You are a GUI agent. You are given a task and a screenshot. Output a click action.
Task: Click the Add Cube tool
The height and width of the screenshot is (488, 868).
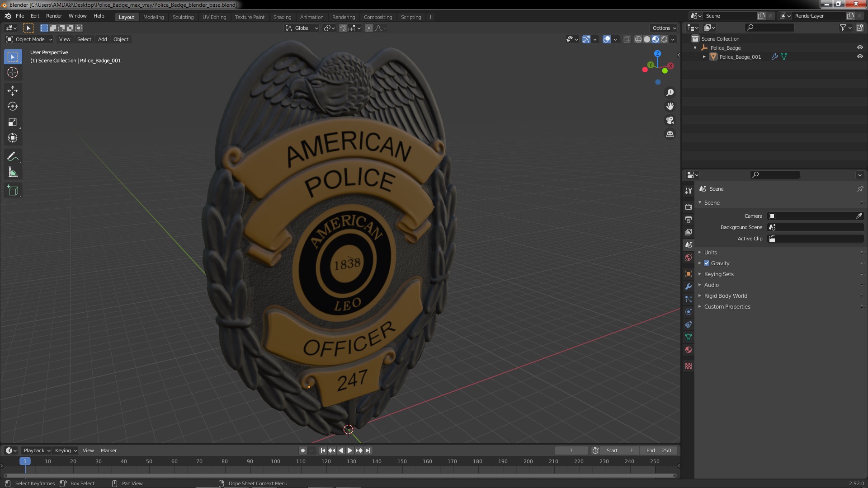point(13,191)
